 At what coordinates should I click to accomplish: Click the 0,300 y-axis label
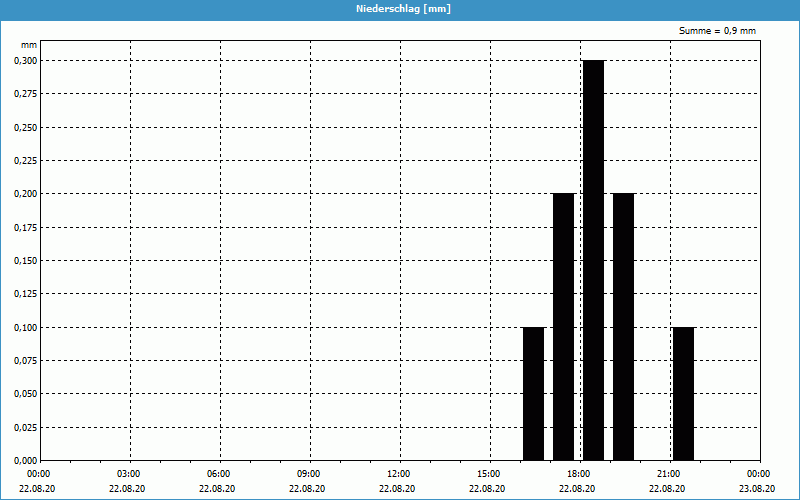25,60
